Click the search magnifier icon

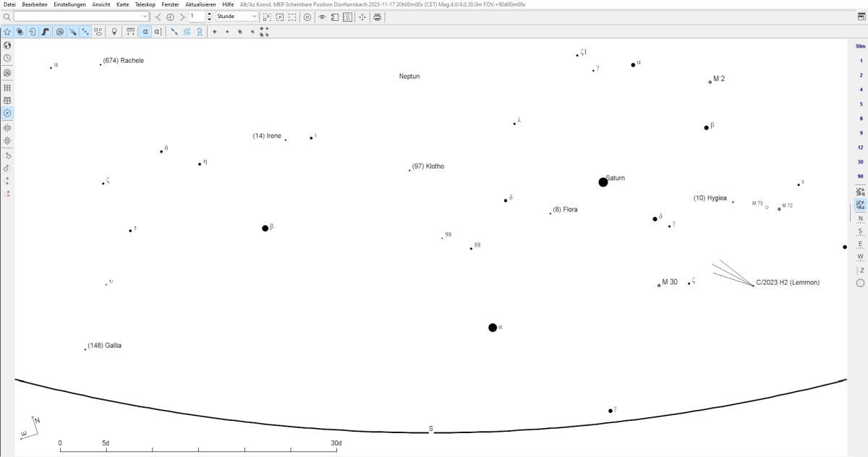[7, 16]
